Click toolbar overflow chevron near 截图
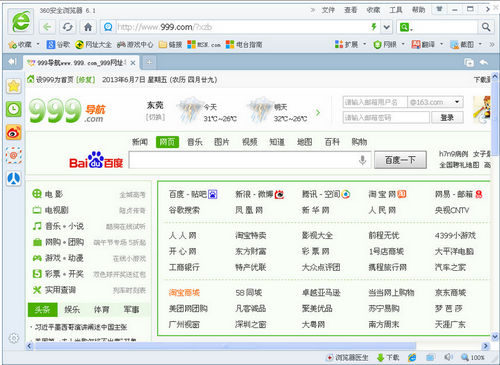500x365 pixels. (492, 44)
